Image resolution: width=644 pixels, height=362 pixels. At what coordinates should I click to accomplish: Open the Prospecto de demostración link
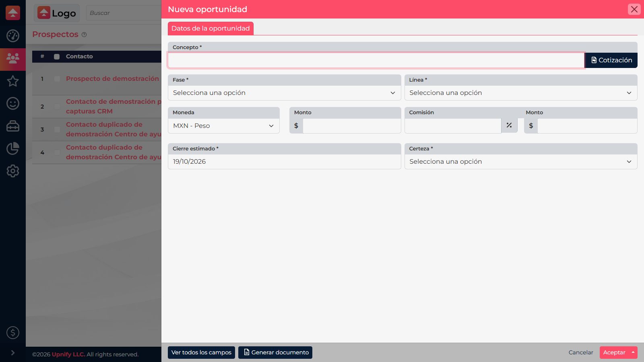(112, 79)
